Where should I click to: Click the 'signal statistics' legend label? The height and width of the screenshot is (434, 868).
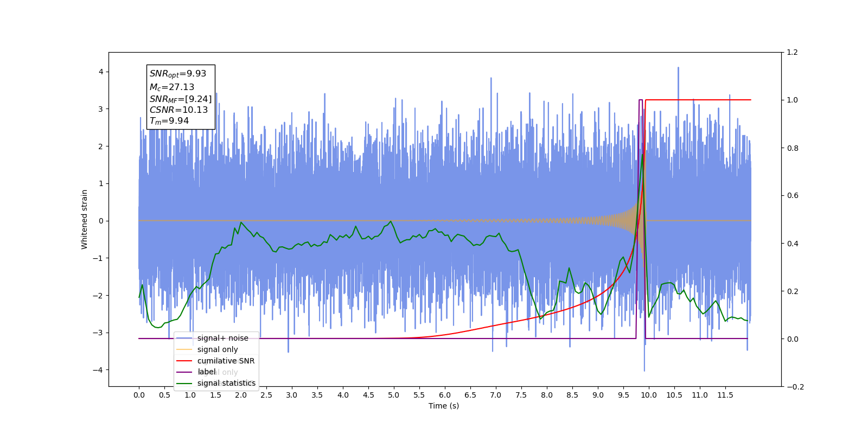pos(226,383)
